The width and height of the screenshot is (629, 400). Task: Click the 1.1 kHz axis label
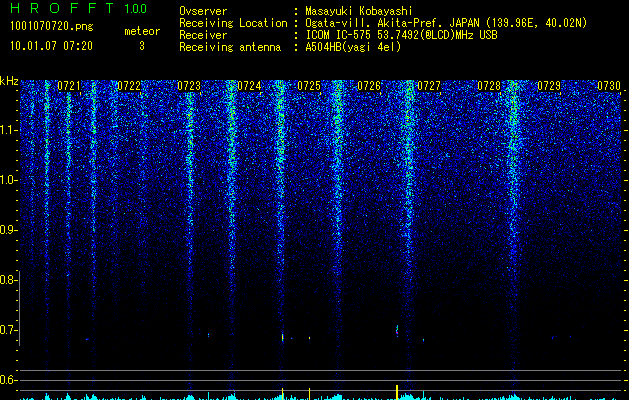(9, 130)
